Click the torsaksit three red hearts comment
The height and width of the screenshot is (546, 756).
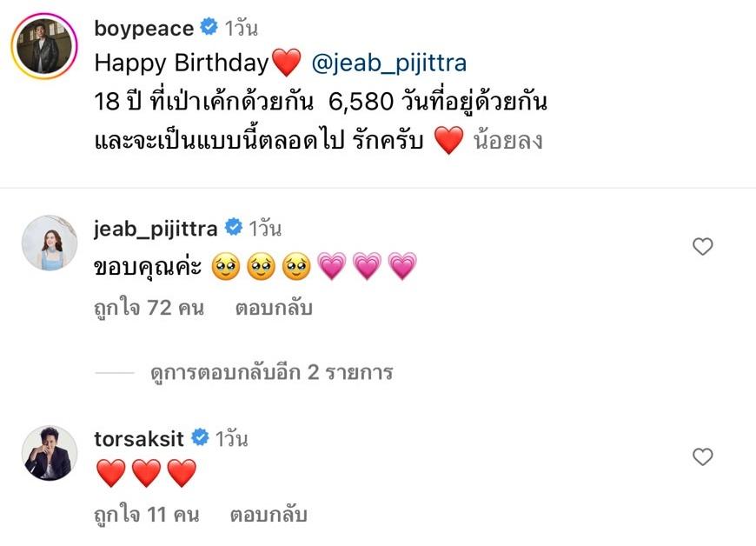pyautogui.click(x=146, y=473)
